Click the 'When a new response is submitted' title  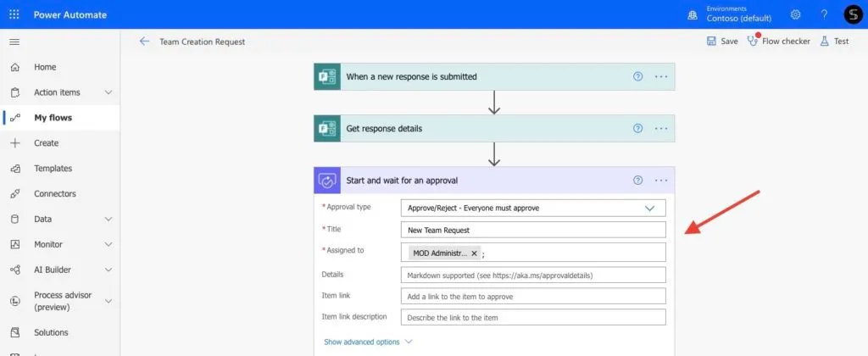click(411, 76)
